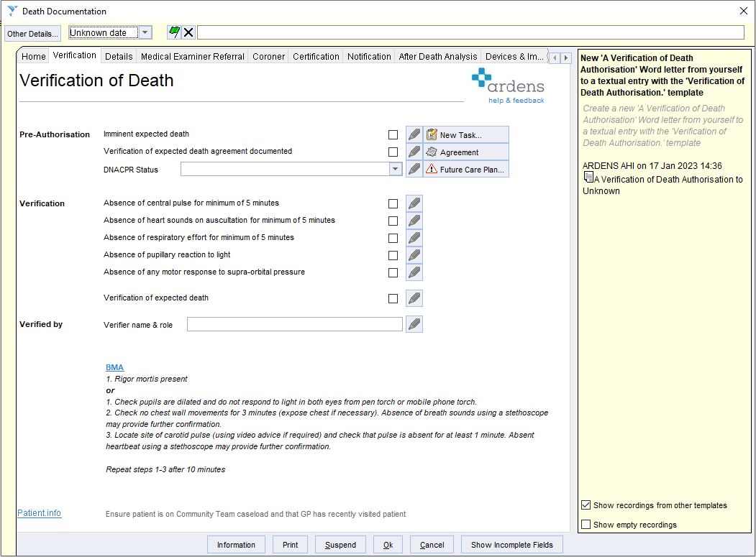Open the Ardens help & feedback logo
This screenshot has width=756, height=557.
pyautogui.click(x=508, y=86)
